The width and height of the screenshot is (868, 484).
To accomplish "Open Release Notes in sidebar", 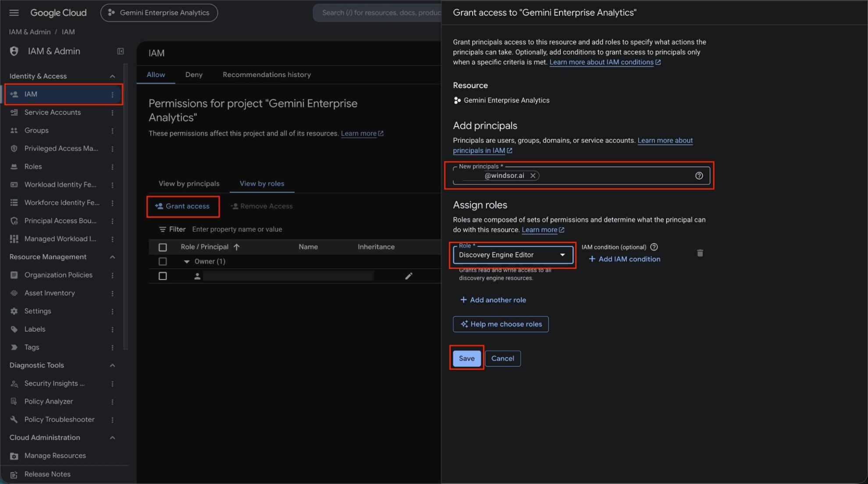I will coord(47,474).
